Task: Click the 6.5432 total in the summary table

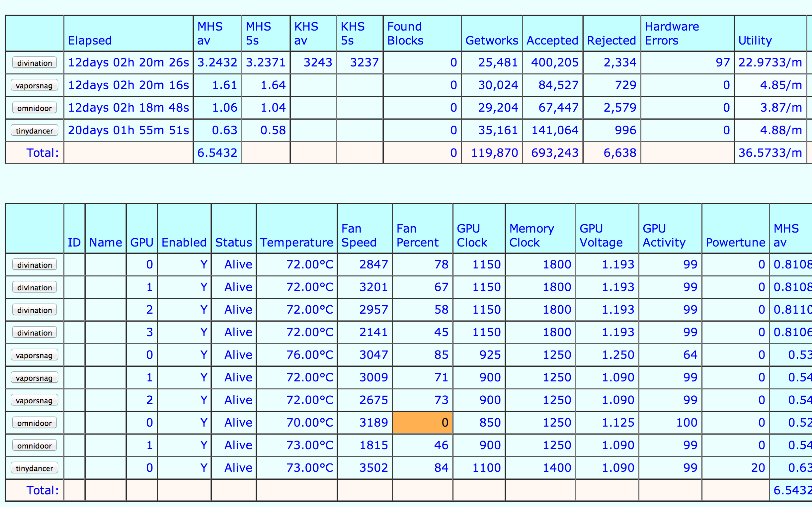Action: [x=217, y=153]
